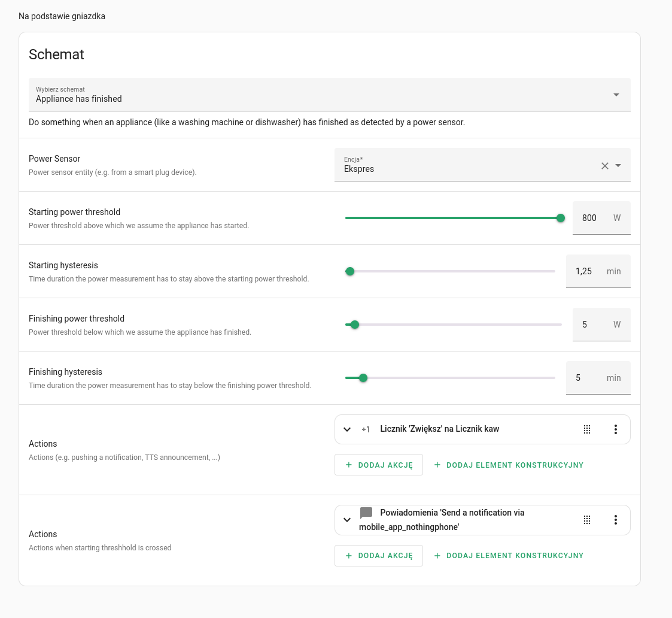Screen dimensions: 672x618
Task: Clear the Ekspres entity selection
Action: (605, 166)
